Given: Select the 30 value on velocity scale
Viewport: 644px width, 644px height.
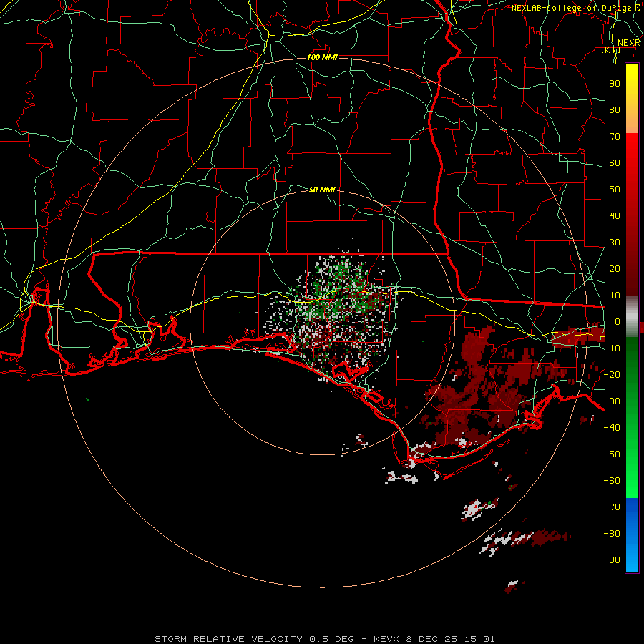Looking at the screenshot, I should click(x=615, y=243).
